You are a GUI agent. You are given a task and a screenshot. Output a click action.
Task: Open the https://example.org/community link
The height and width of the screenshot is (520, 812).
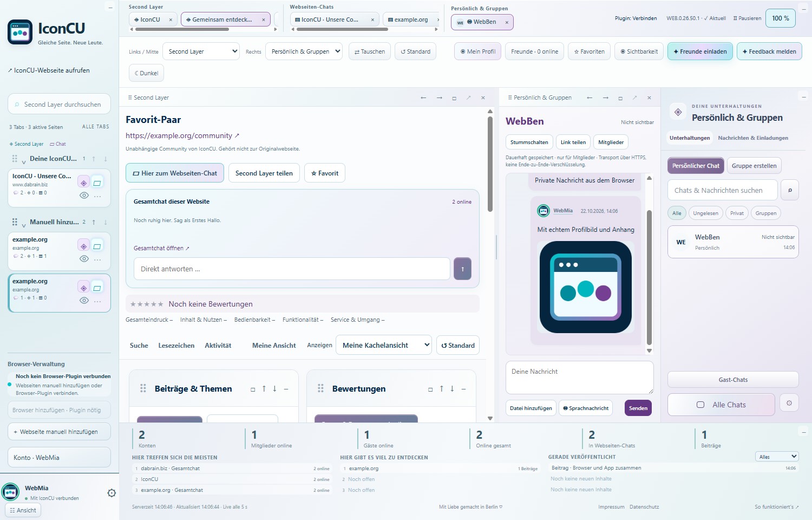click(x=182, y=135)
